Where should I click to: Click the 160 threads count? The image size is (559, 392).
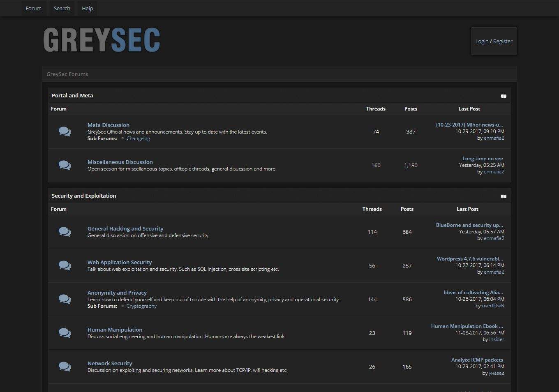[376, 165]
